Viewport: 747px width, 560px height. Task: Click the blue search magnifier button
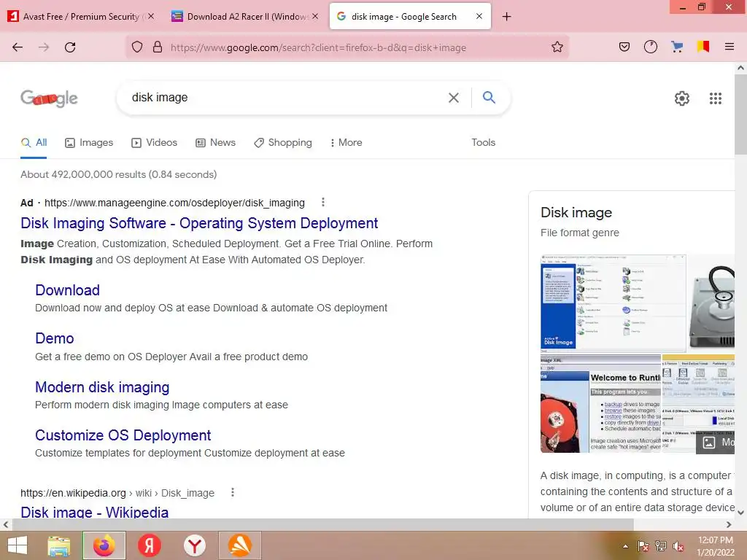pos(489,97)
